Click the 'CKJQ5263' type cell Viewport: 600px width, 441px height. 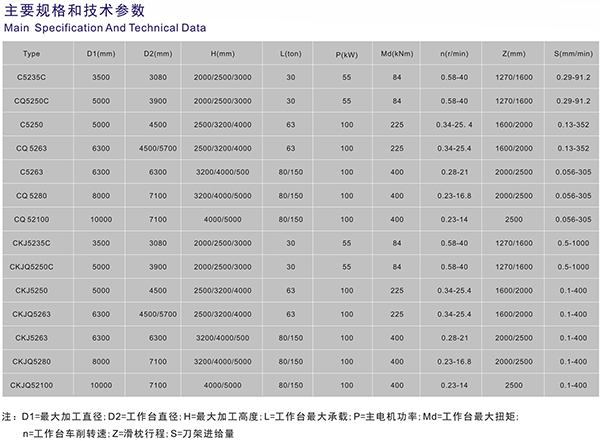tap(31, 314)
